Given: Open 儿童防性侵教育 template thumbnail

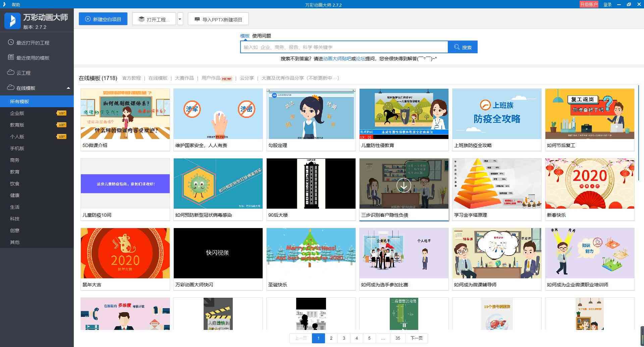Looking at the screenshot, I should [x=404, y=114].
